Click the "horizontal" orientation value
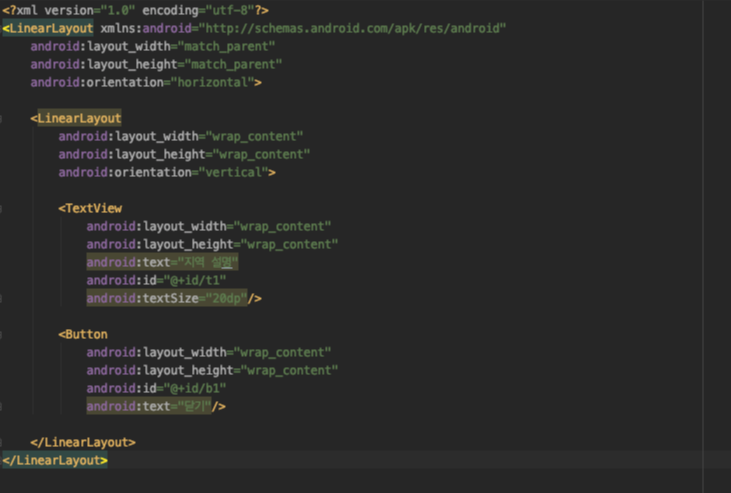The height and width of the screenshot is (493, 731). coord(212,83)
